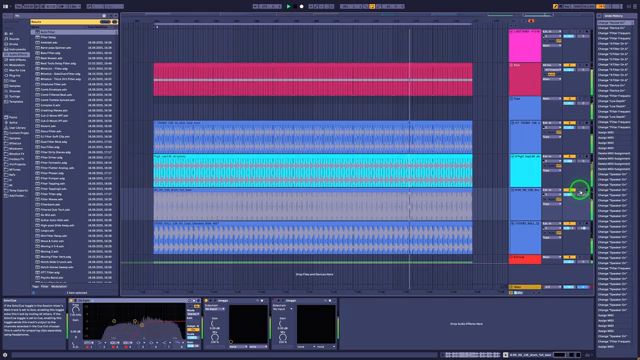Select the Sounds browser category
The height and width of the screenshot is (360, 640).
pyautogui.click(x=14, y=39)
